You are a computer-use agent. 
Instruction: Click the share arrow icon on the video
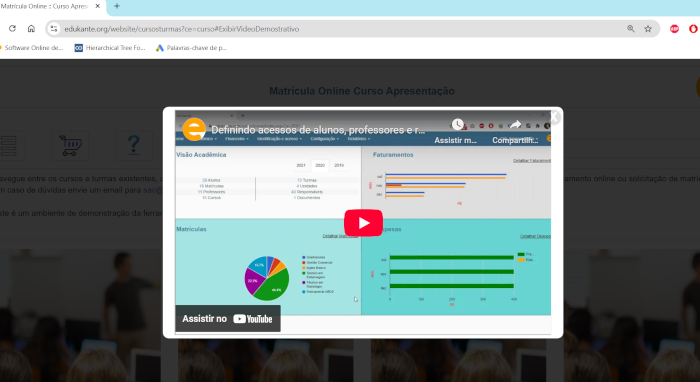click(515, 125)
